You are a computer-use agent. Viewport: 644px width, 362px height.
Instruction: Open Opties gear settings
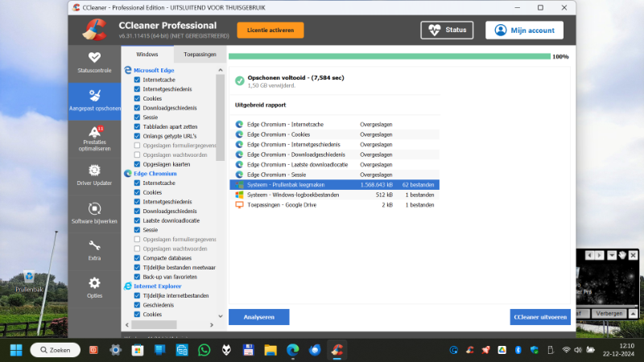pos(94,287)
